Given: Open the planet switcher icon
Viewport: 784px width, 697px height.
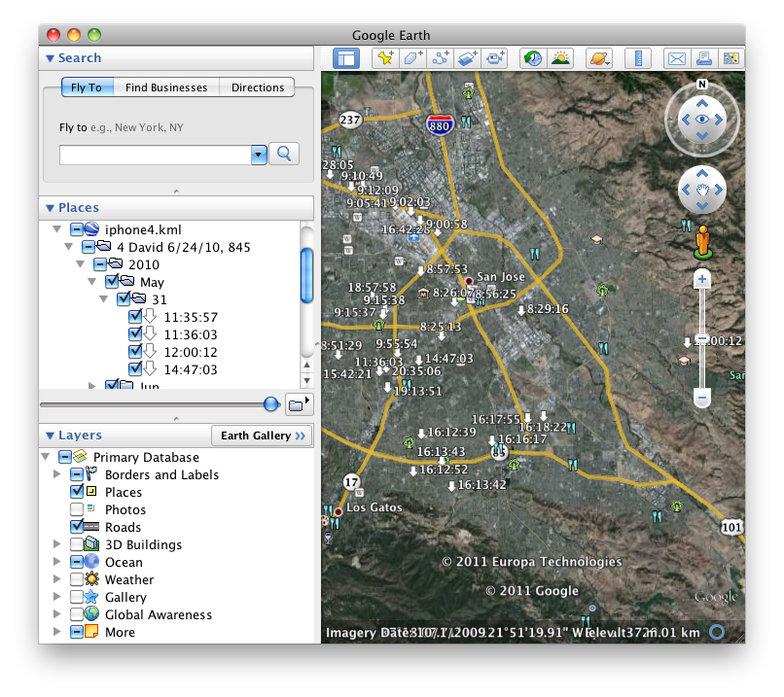Looking at the screenshot, I should tap(599, 58).
